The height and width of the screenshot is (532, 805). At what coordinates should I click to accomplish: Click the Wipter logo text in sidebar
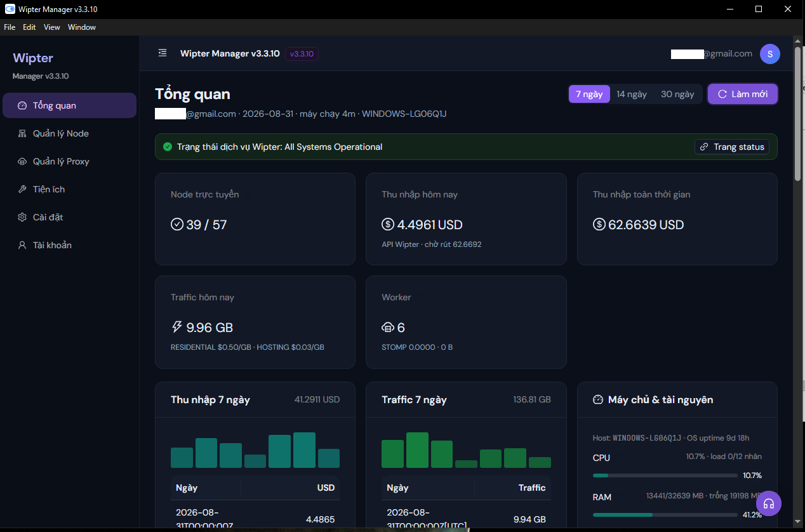click(33, 58)
